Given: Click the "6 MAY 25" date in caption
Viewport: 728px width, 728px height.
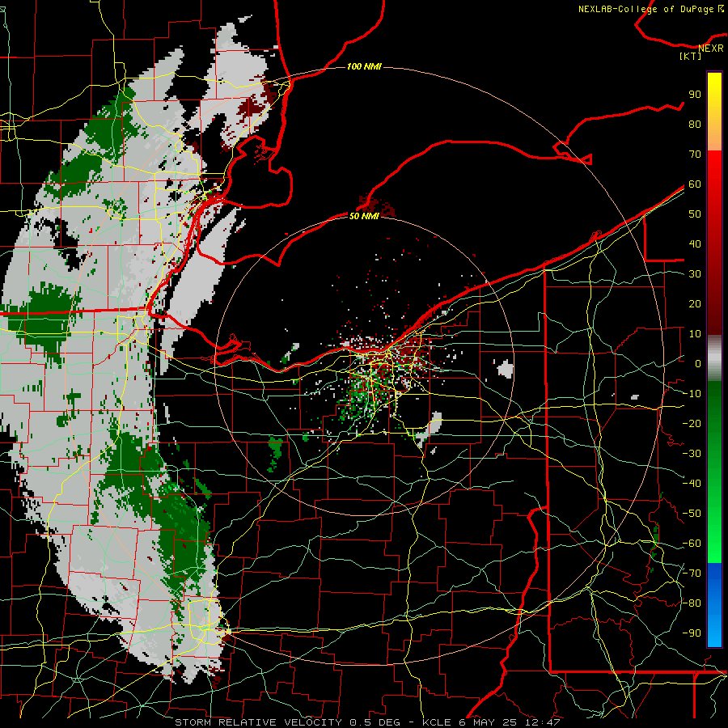Looking at the screenshot, I should (487, 722).
